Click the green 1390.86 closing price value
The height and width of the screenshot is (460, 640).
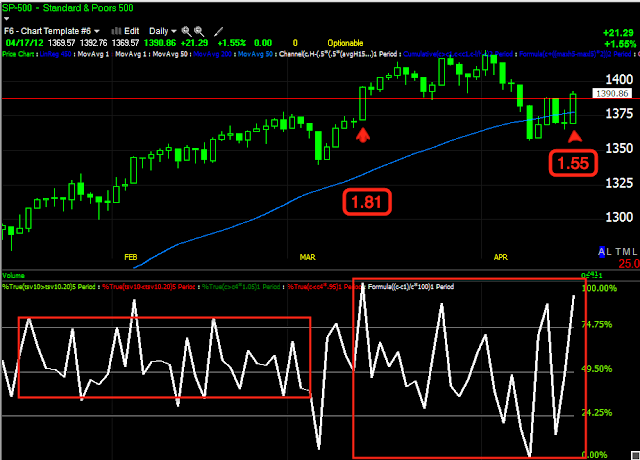(x=160, y=43)
